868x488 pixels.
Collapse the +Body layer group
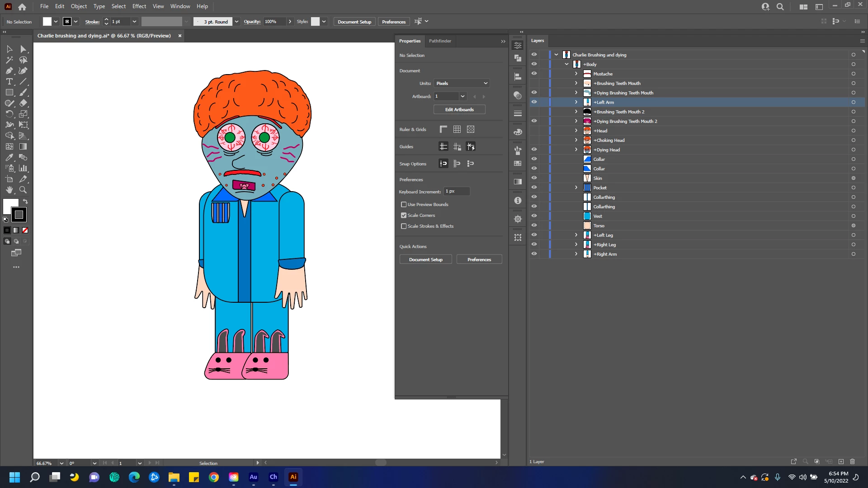(566, 64)
